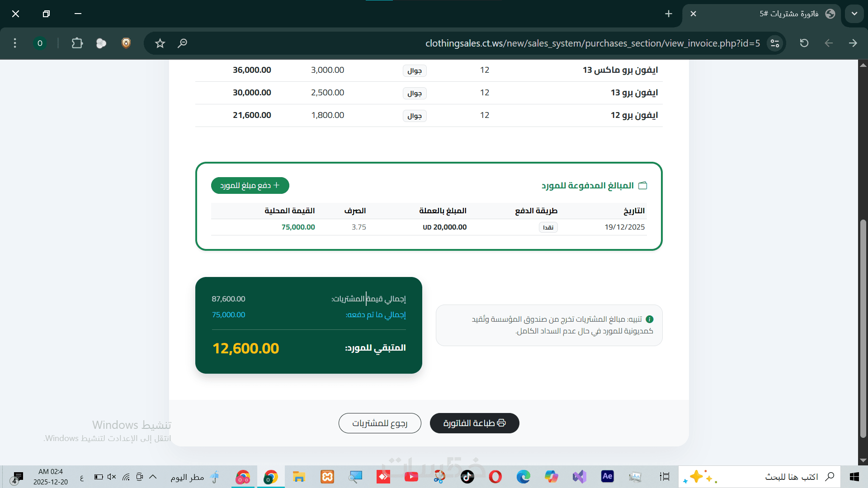Click the vertical page scrollbar thumb
This screenshot has width=868, height=488.
pyautogui.click(x=863, y=328)
